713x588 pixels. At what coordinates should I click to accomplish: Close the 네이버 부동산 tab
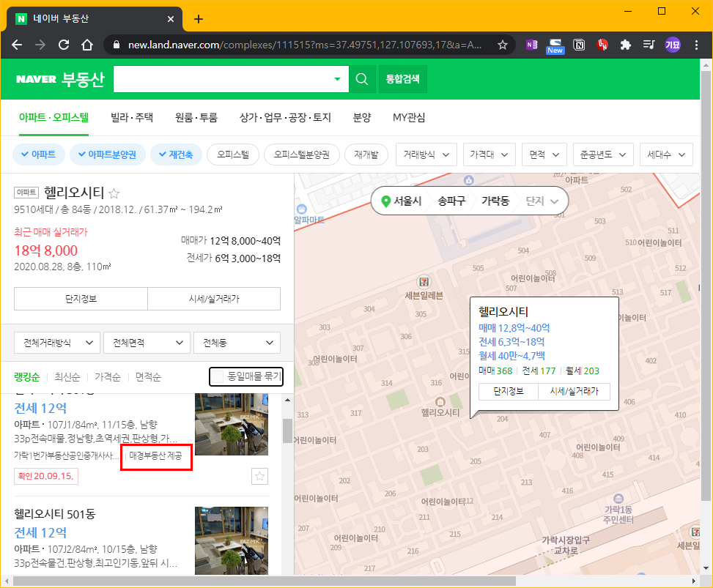click(x=171, y=19)
